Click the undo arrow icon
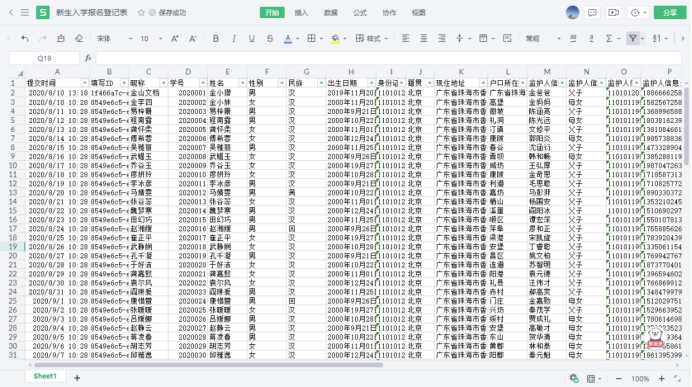The height and width of the screenshot is (387, 692). (x=25, y=39)
